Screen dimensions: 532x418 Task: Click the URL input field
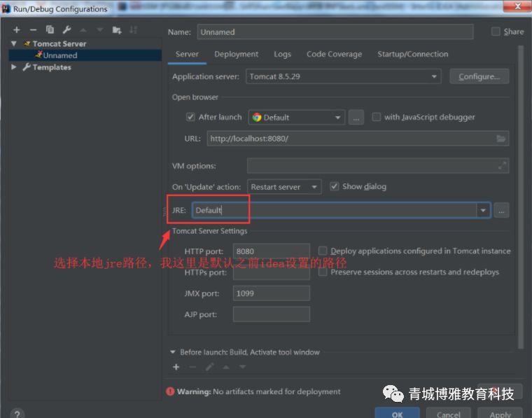coord(358,139)
